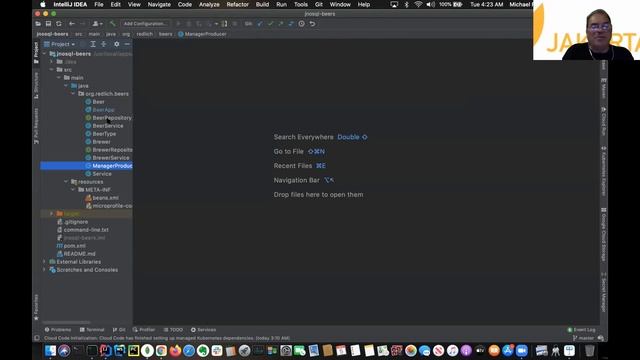Open Zoom from the Dock

coord(521,351)
